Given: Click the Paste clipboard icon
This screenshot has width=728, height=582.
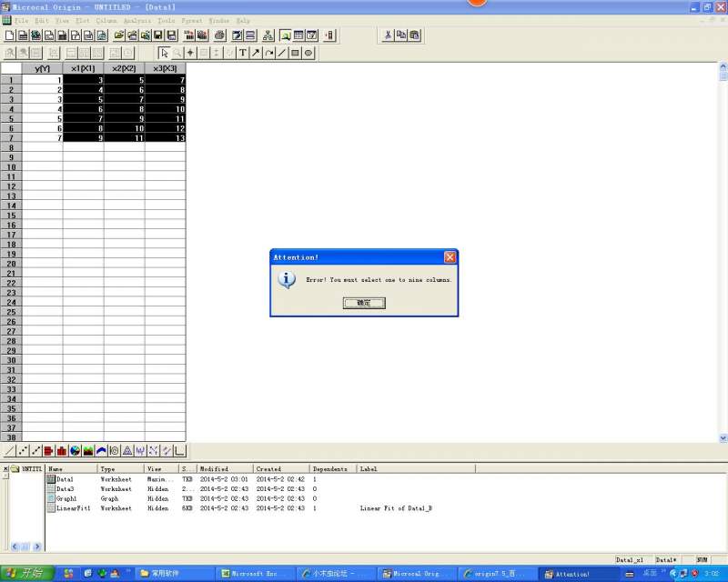Looking at the screenshot, I should 415,35.
